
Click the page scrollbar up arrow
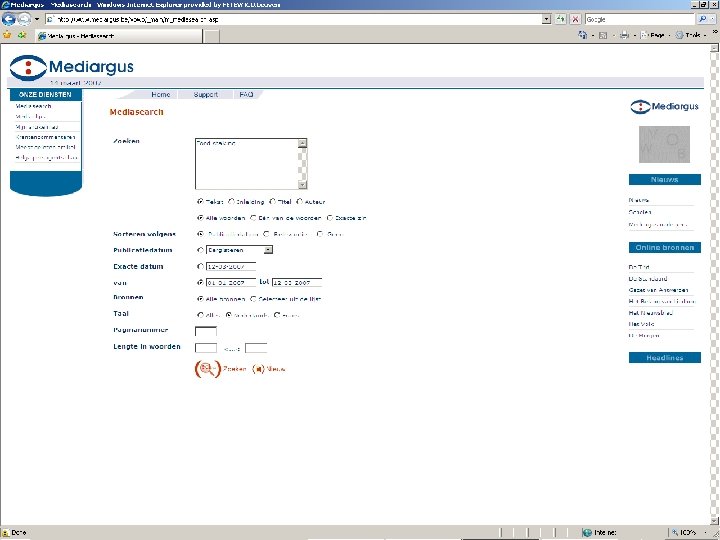[714, 48]
